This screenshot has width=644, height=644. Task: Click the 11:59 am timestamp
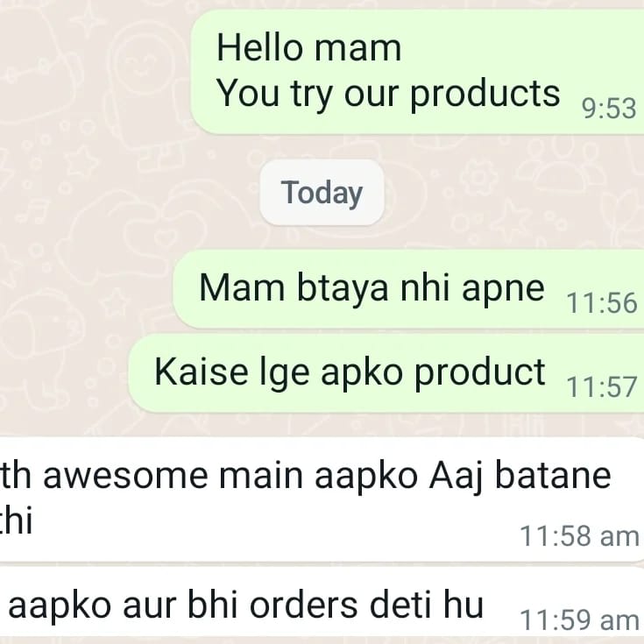(x=579, y=619)
